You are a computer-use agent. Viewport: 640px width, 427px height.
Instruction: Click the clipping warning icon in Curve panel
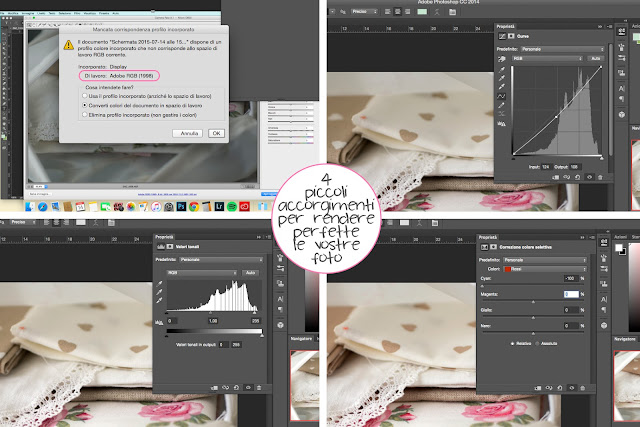click(502, 123)
